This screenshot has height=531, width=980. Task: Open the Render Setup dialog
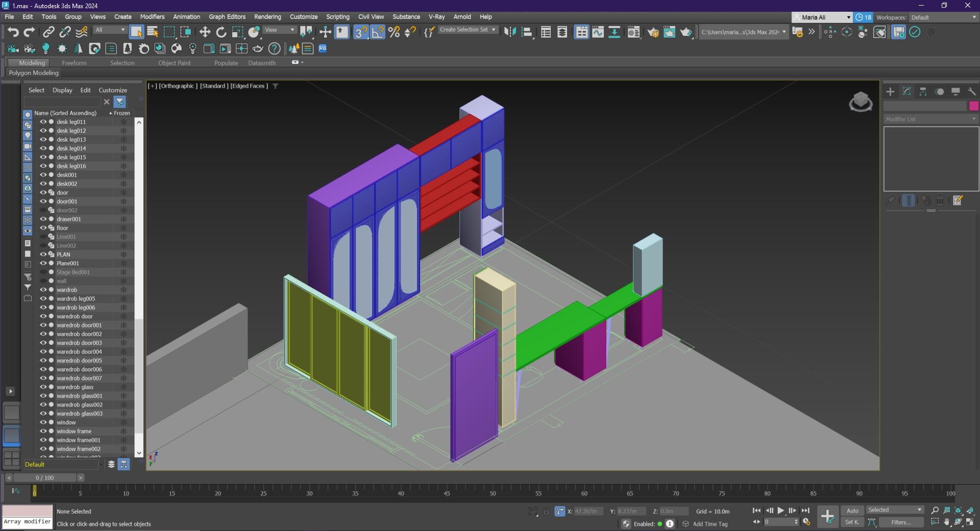point(653,32)
